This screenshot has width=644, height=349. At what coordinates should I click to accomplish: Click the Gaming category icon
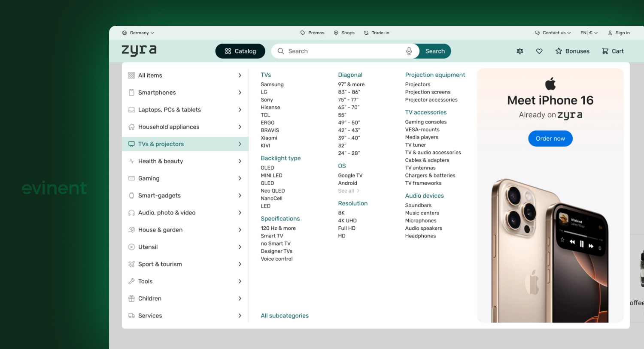click(131, 178)
